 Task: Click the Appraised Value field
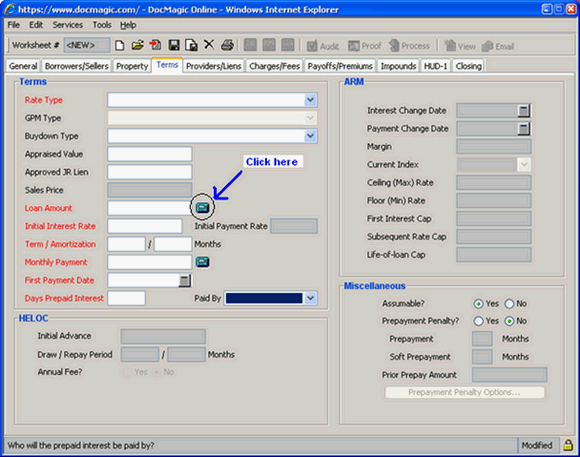pos(150,154)
